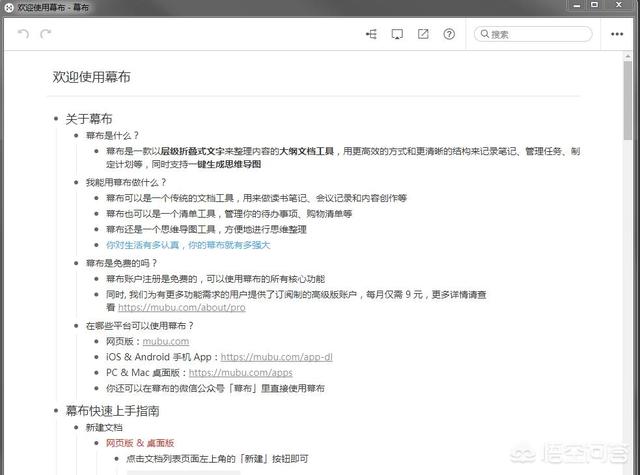
Task: Open the help question mark icon
Action: point(449,34)
